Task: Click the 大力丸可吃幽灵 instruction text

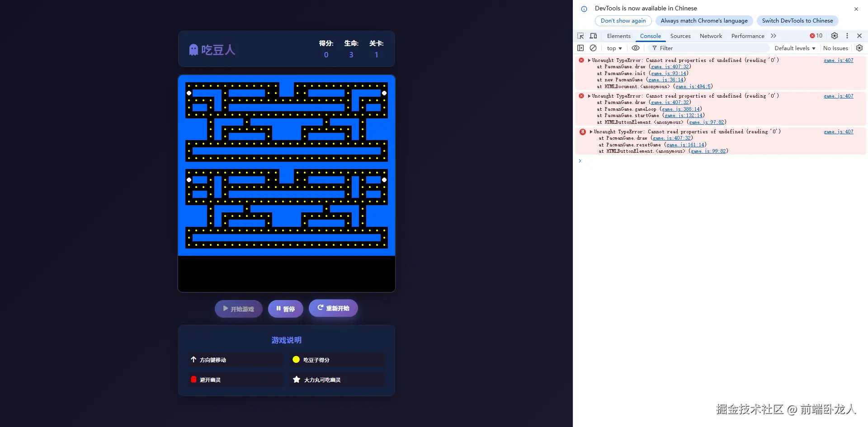Action: tap(322, 380)
